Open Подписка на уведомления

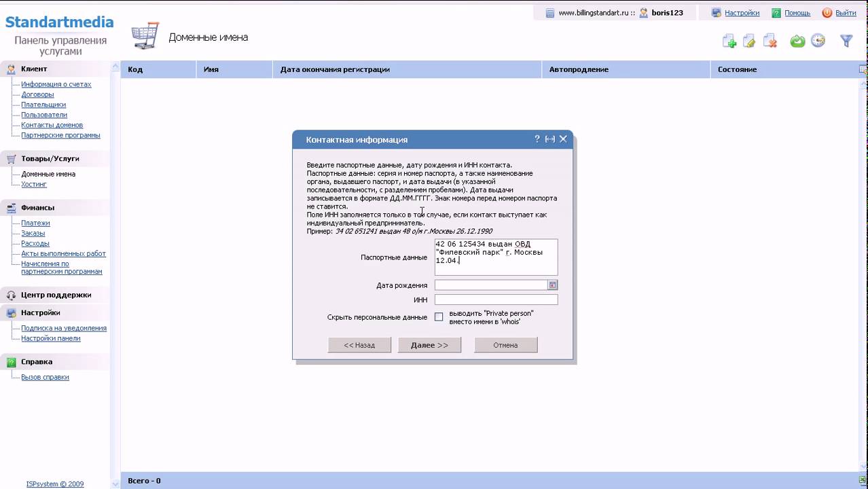(64, 328)
